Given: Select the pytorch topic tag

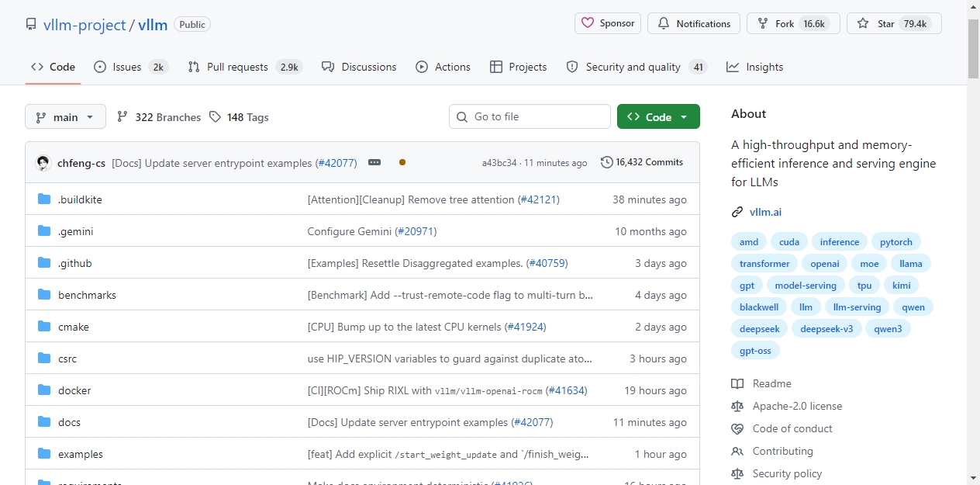Looking at the screenshot, I should coord(896,241).
